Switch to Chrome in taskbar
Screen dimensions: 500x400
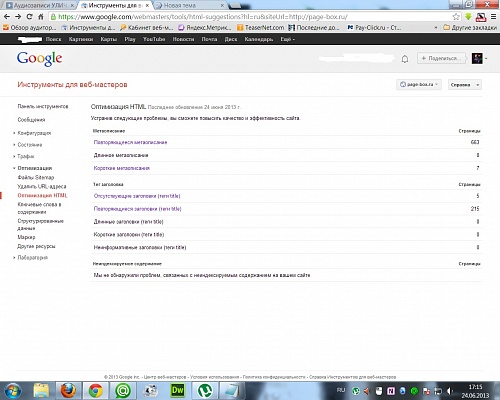[x=96, y=391]
